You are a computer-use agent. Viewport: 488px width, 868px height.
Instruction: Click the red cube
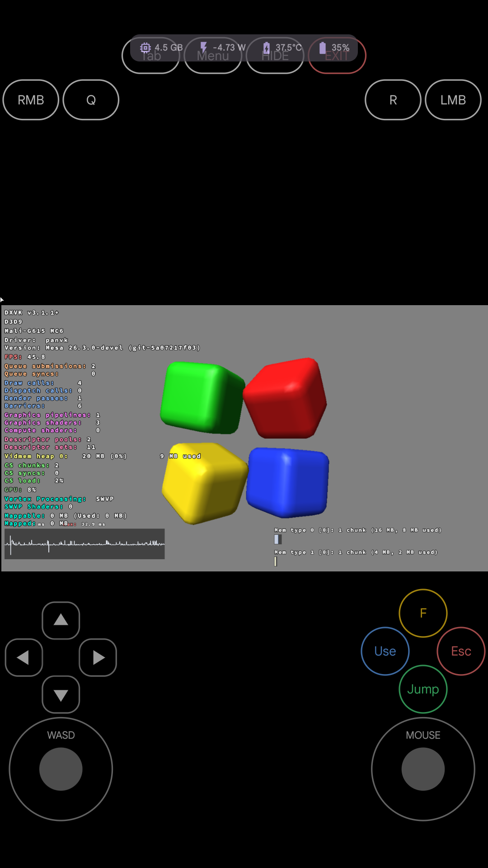(286, 398)
